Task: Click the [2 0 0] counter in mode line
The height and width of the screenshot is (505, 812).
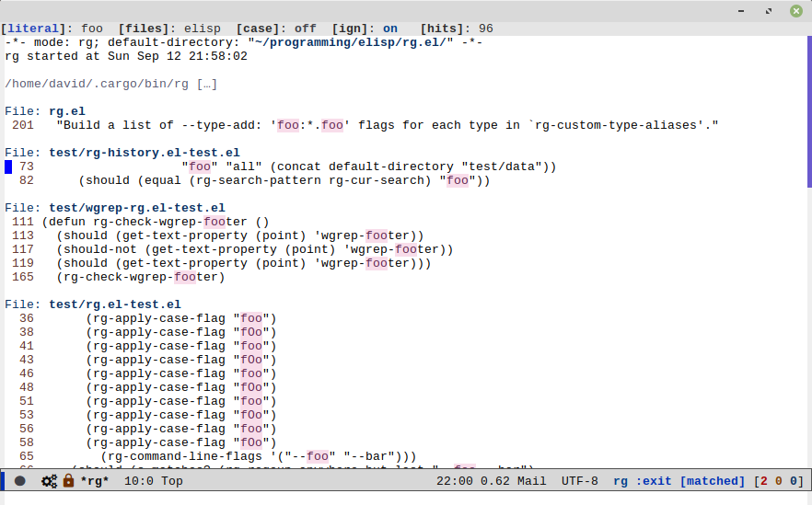Action: click(x=779, y=481)
